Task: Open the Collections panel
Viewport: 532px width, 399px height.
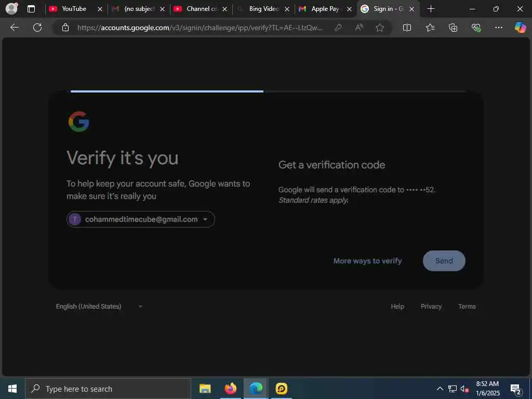Action: click(x=453, y=28)
